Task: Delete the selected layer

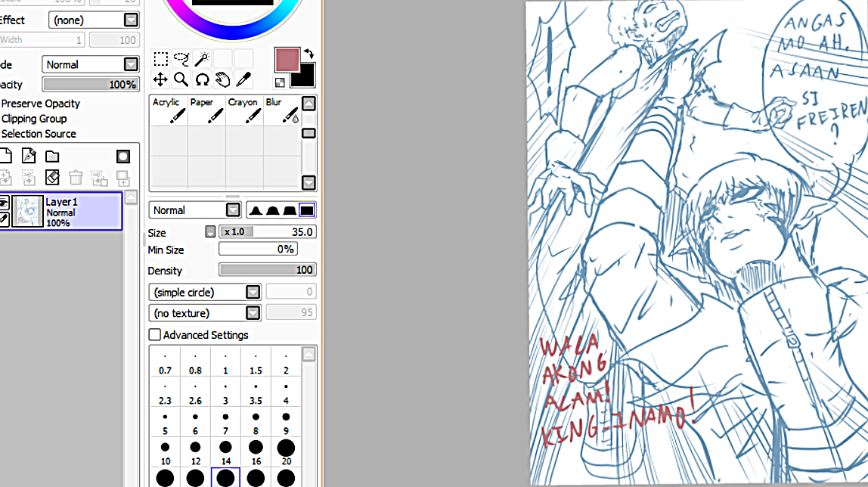Action: click(76, 178)
